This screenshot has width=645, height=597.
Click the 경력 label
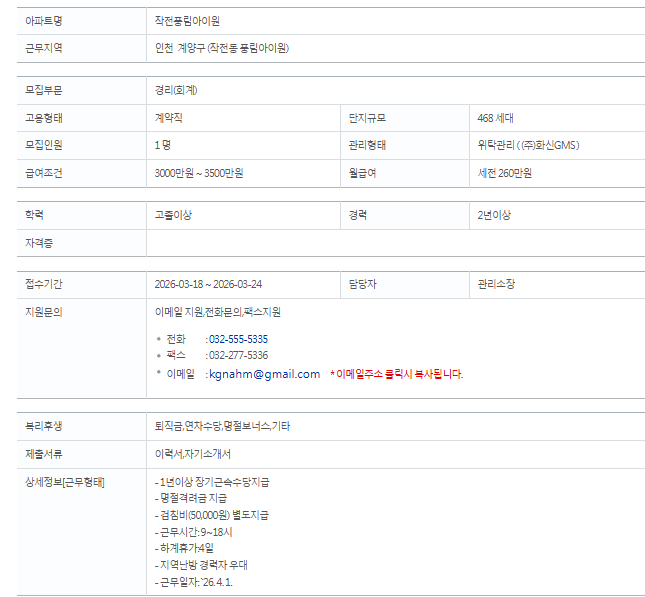(x=358, y=215)
